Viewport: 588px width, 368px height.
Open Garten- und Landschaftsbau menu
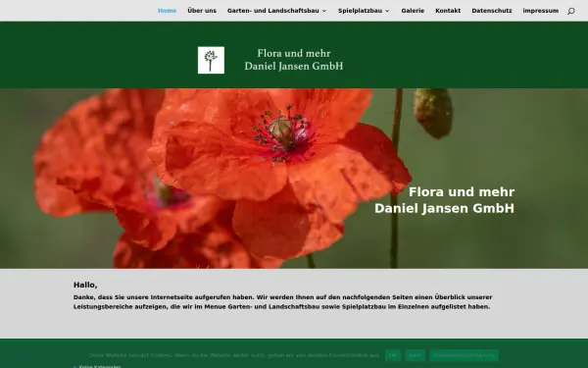(x=273, y=11)
